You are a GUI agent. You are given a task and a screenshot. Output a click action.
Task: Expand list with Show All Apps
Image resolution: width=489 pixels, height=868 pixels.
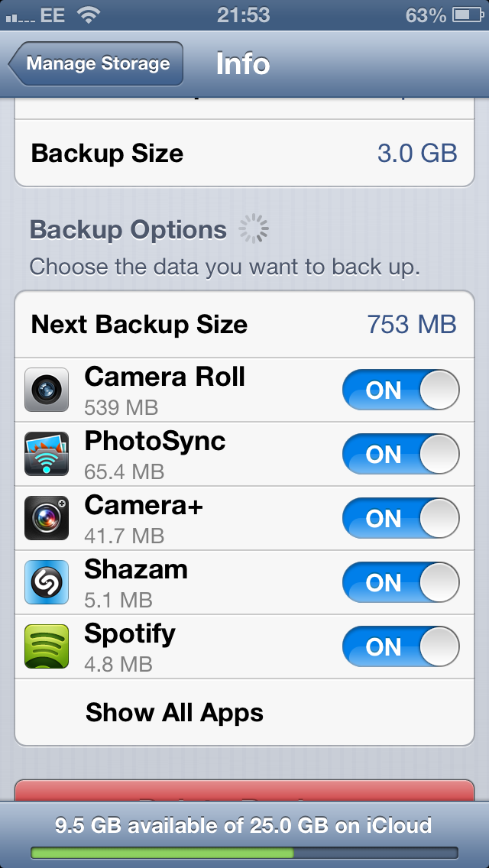tap(174, 713)
